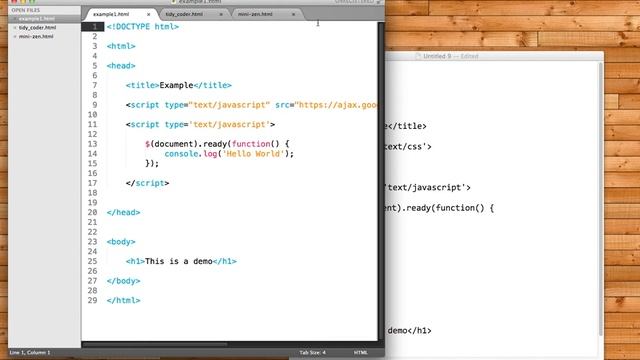Close the example1.html tab
The width and height of the screenshot is (640, 360).
149,14
